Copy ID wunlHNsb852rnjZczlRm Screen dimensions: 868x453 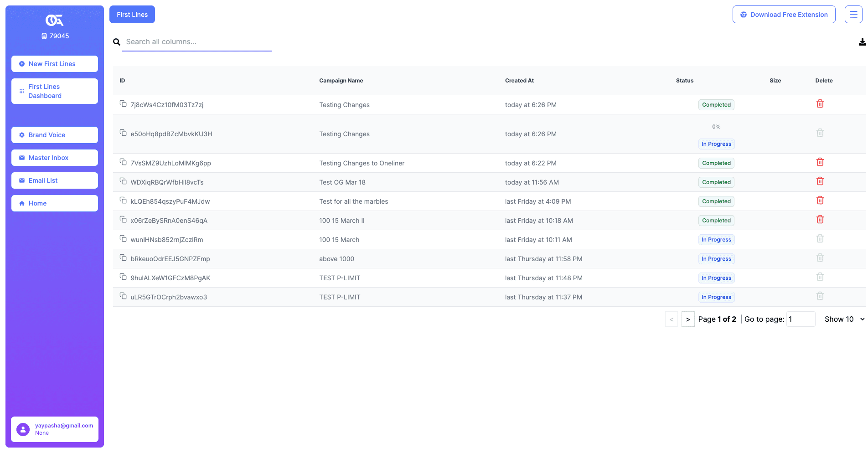click(123, 238)
